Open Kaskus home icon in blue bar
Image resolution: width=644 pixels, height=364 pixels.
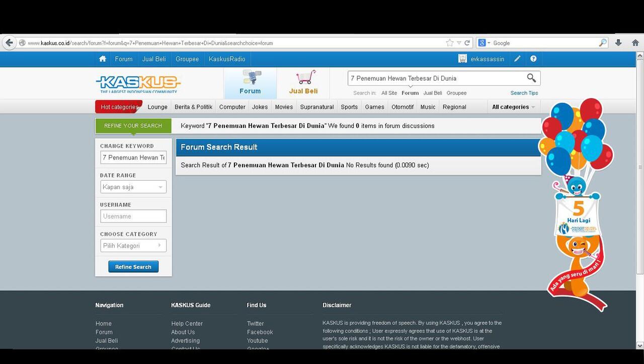pyautogui.click(x=103, y=59)
